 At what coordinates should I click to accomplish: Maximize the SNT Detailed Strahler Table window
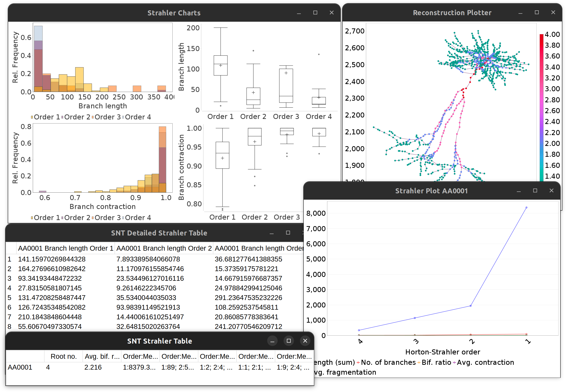(288, 233)
